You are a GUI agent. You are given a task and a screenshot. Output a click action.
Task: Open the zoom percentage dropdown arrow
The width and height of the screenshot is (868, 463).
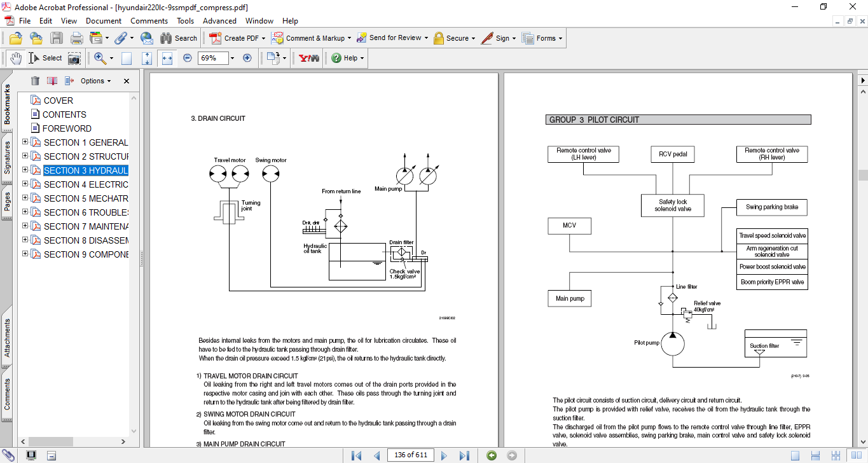tap(232, 58)
